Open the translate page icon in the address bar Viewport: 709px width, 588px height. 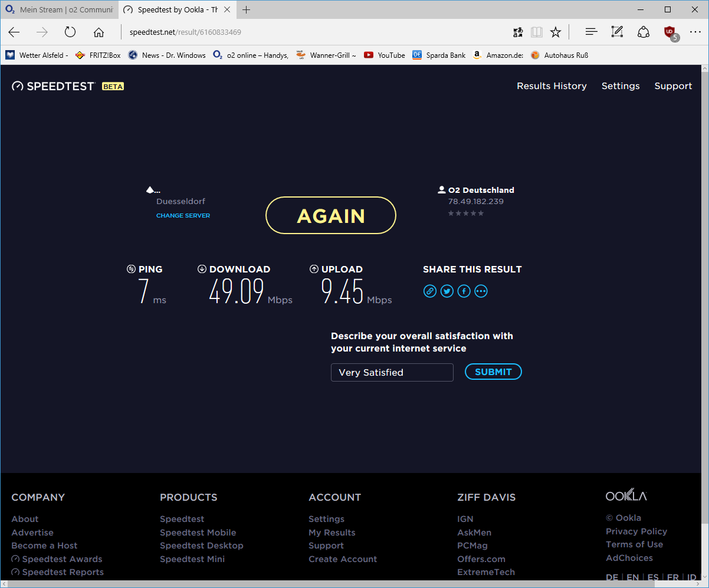[518, 32]
